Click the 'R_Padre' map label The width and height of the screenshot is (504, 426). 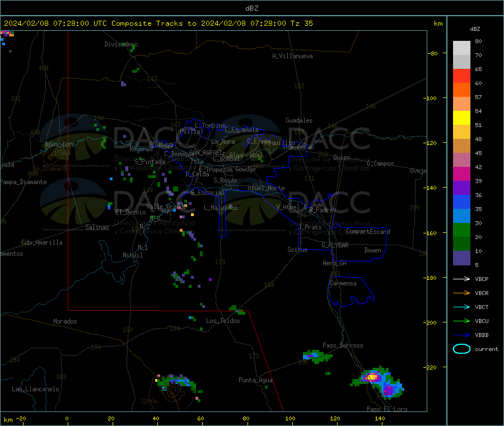(x=321, y=210)
